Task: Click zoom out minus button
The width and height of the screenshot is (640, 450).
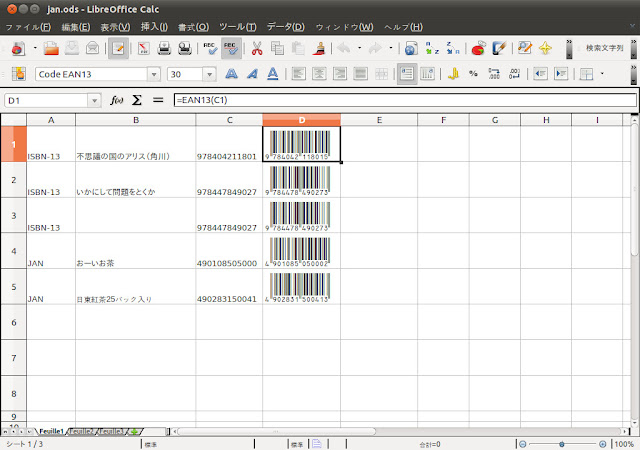Action: pos(522,444)
